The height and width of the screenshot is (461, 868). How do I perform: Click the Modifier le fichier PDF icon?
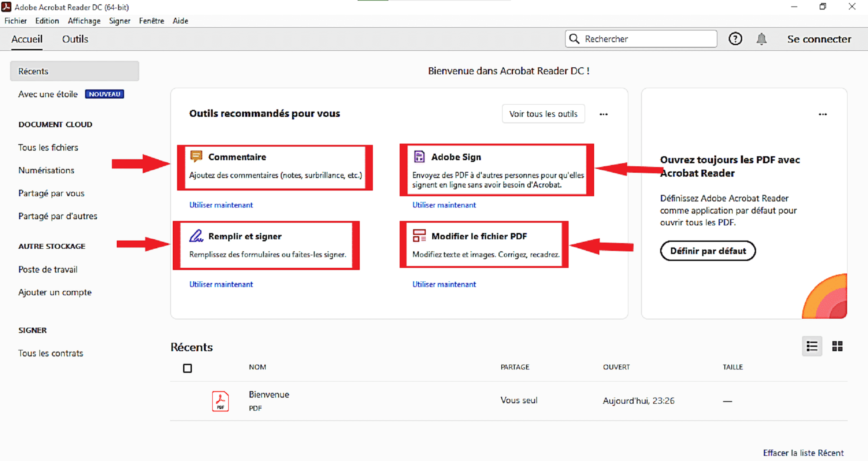point(419,236)
